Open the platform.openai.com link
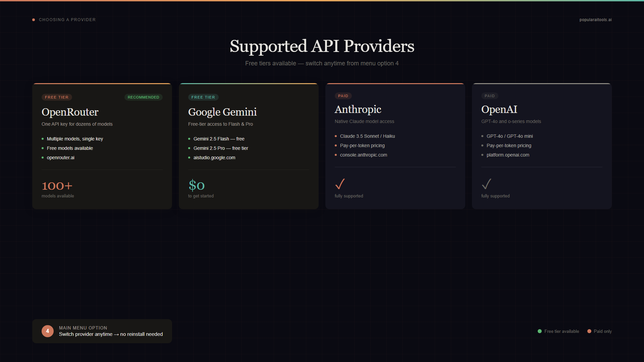 (x=508, y=155)
